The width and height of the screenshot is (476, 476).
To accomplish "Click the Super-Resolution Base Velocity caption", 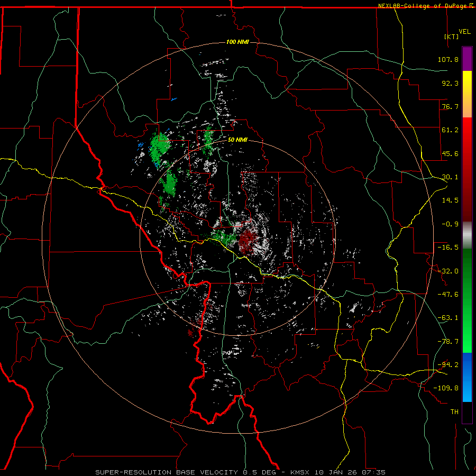I will 241,472.
